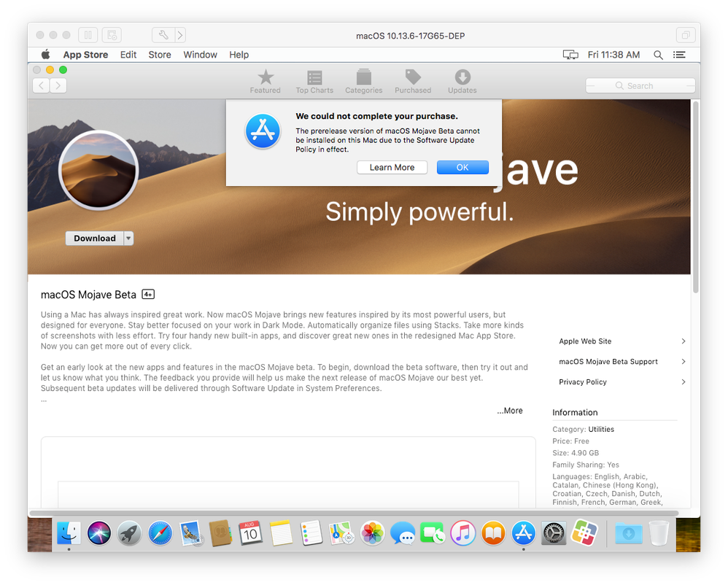Click the pause icon in VM window toolbar
728x585 pixels.
88,35
